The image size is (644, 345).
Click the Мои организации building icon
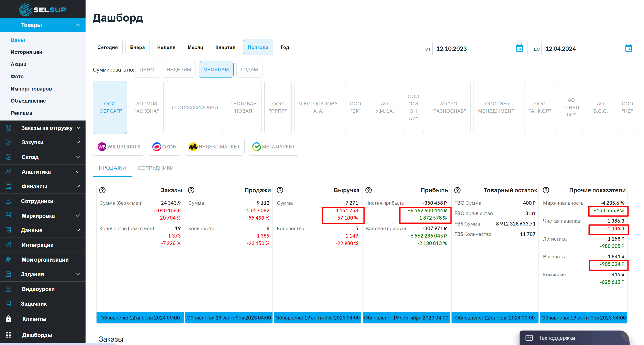pyautogui.click(x=9, y=260)
